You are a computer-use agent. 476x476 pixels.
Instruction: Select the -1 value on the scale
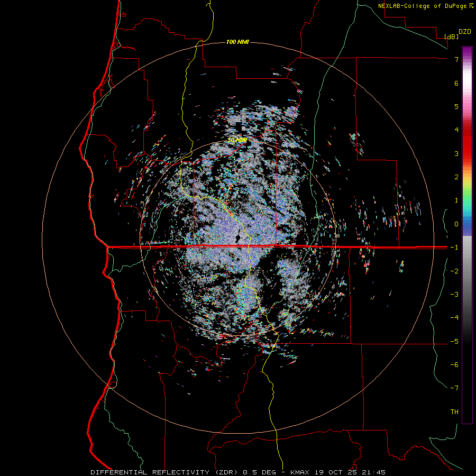click(x=454, y=248)
